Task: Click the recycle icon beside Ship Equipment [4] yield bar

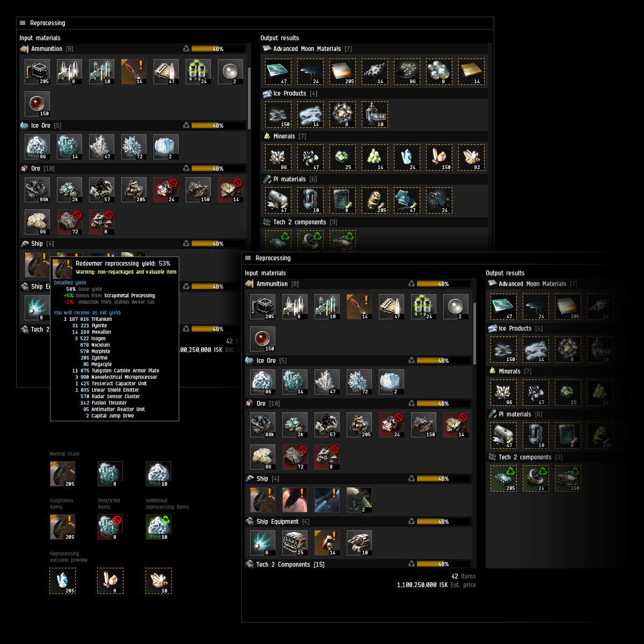Action: click(x=412, y=522)
